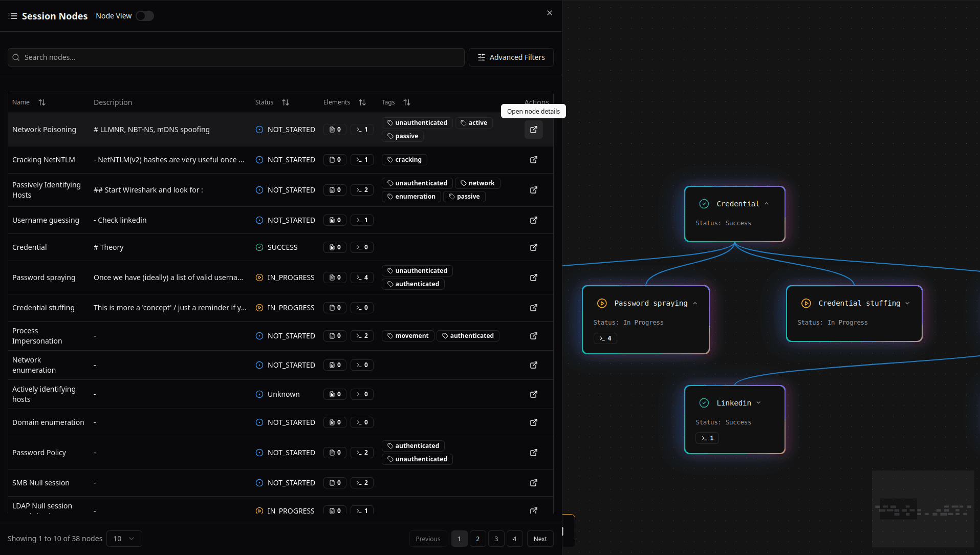Toggle the Node View switch

(x=145, y=16)
